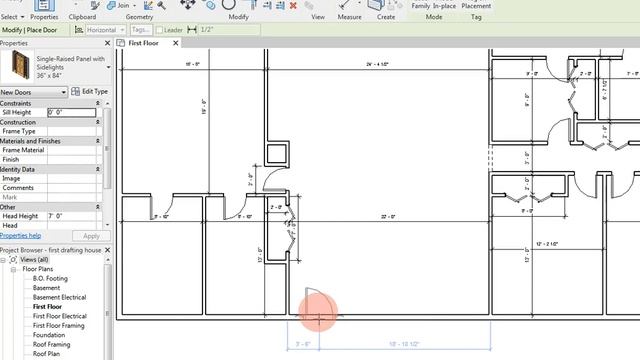
Task: Activate the Move tool icon
Action: point(188,4)
